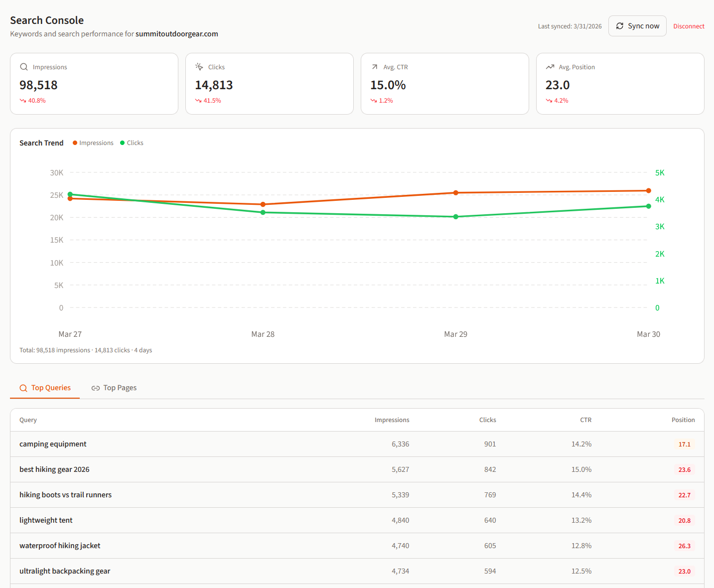Hide the orange Impressions line via its legend dot

[75, 143]
